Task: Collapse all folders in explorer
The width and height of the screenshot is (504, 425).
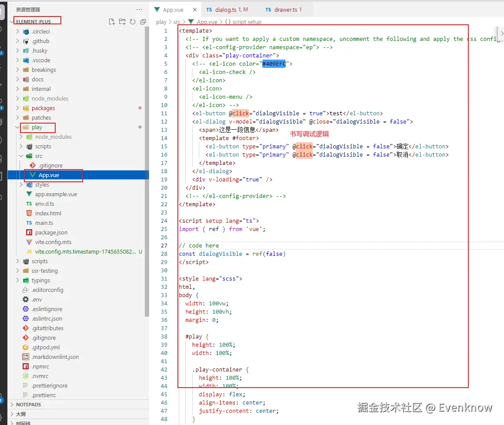Action: [143, 22]
